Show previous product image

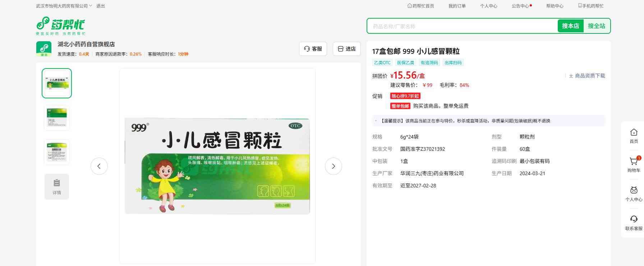tap(99, 166)
